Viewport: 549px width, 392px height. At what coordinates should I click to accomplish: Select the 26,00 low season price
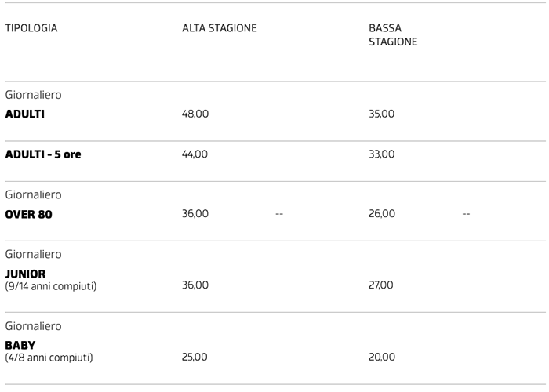pos(382,213)
